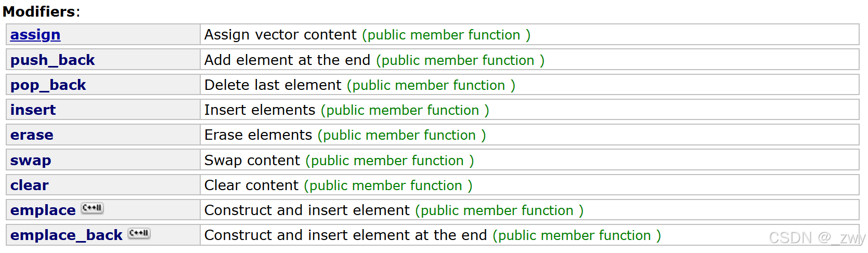This screenshot has height=253, width=868.
Task: Click the 'Swap content' description text
Action: tap(252, 161)
